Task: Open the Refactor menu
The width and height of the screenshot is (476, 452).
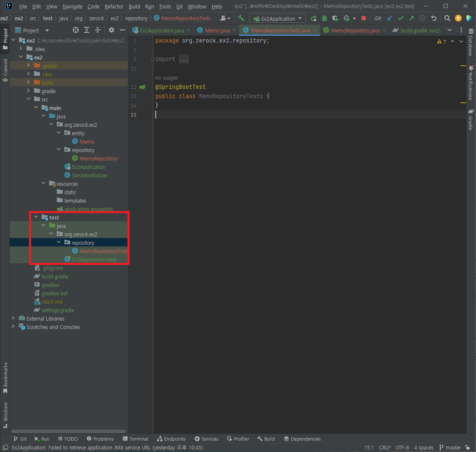Action: click(114, 6)
